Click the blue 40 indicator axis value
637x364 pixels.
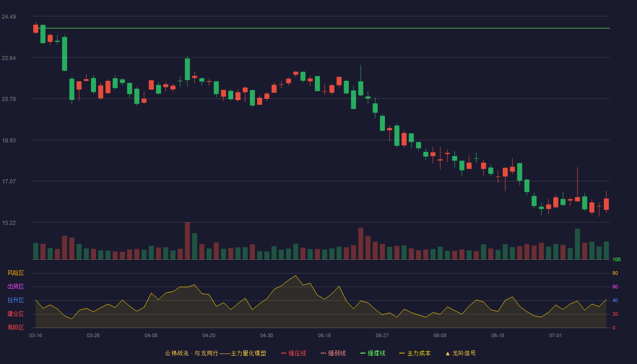pos(615,300)
